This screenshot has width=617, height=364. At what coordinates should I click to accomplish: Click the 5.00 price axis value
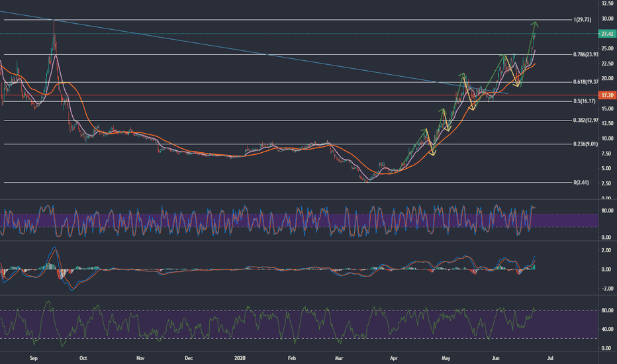click(606, 168)
